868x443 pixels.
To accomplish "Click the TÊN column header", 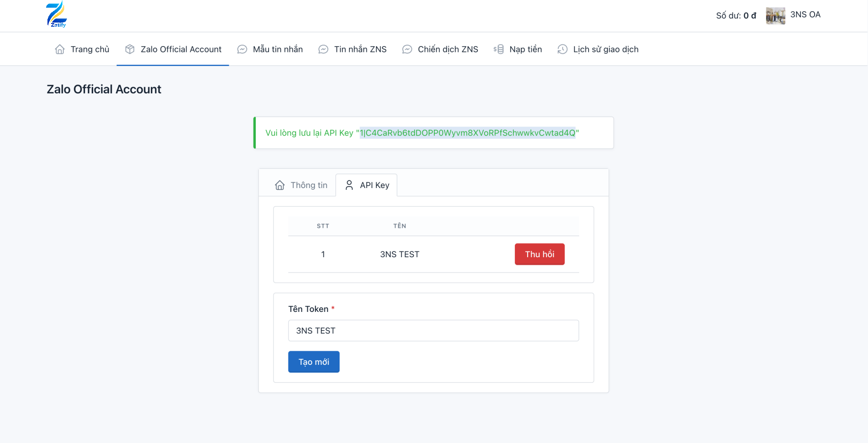I will (400, 226).
